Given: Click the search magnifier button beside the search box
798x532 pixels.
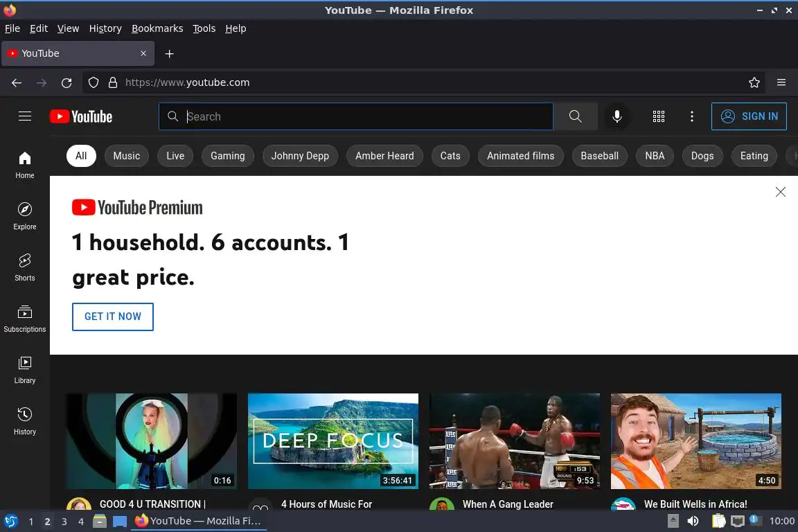Looking at the screenshot, I should (575, 116).
